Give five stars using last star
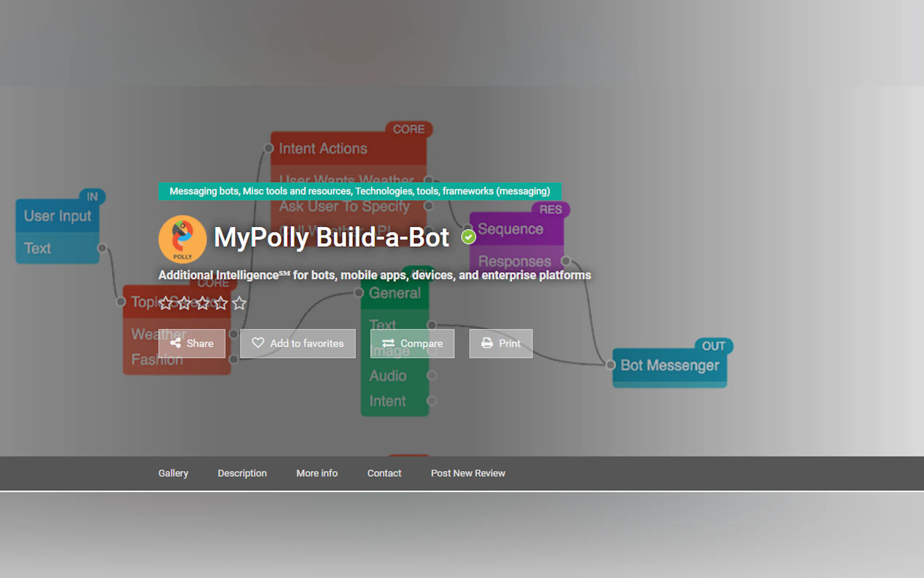This screenshot has height=578, width=924. click(239, 304)
